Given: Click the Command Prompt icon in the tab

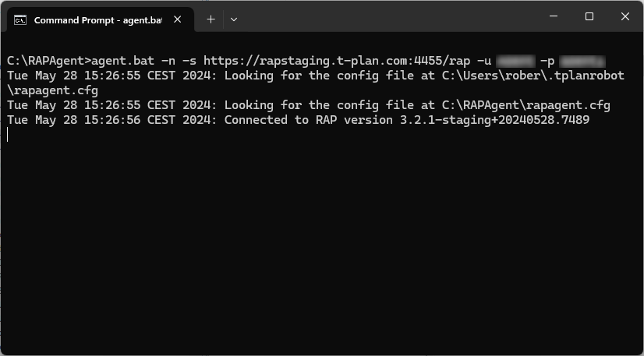Looking at the screenshot, I should pyautogui.click(x=21, y=19).
